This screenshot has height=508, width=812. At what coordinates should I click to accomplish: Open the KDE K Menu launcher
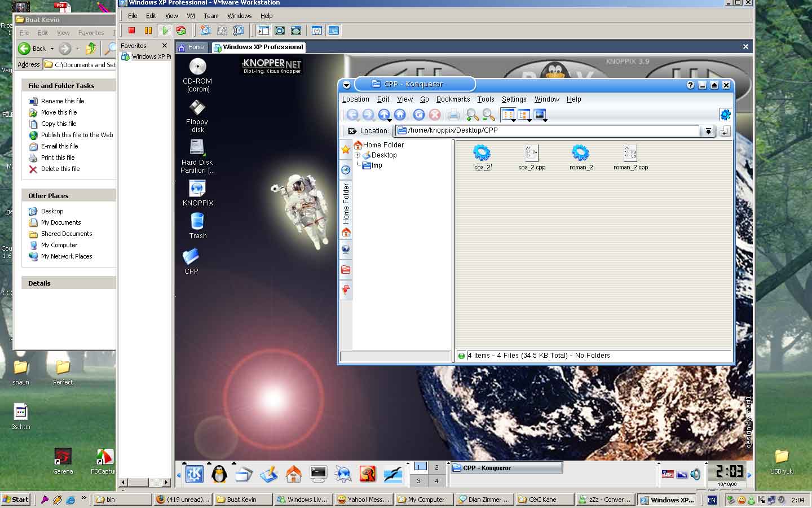pos(195,474)
